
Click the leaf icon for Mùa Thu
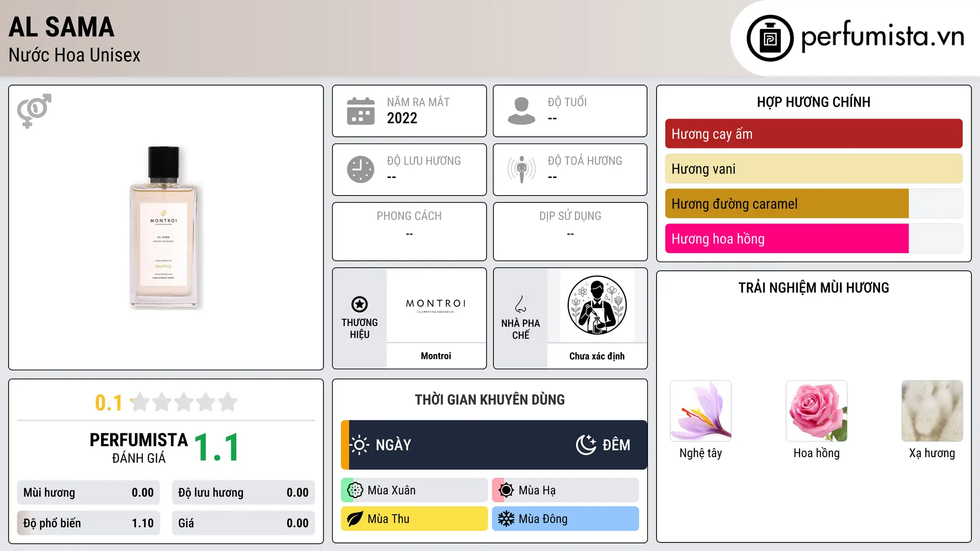355,519
